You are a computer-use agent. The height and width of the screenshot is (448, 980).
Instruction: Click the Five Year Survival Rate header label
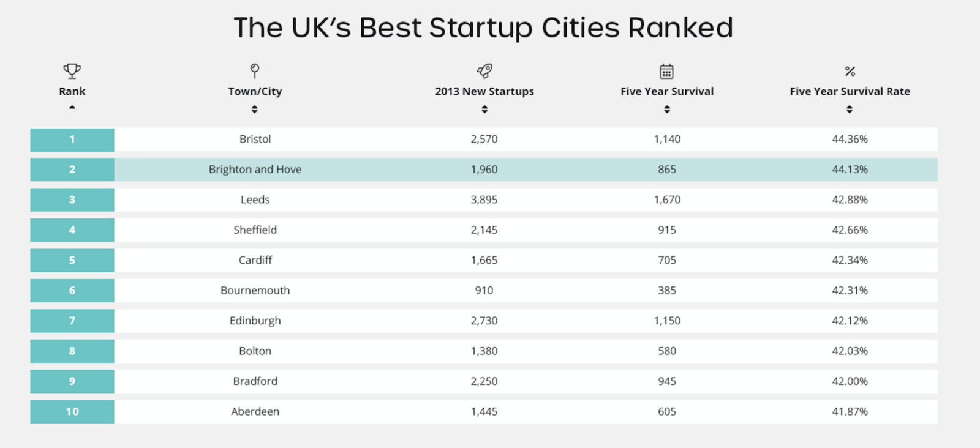850,91
